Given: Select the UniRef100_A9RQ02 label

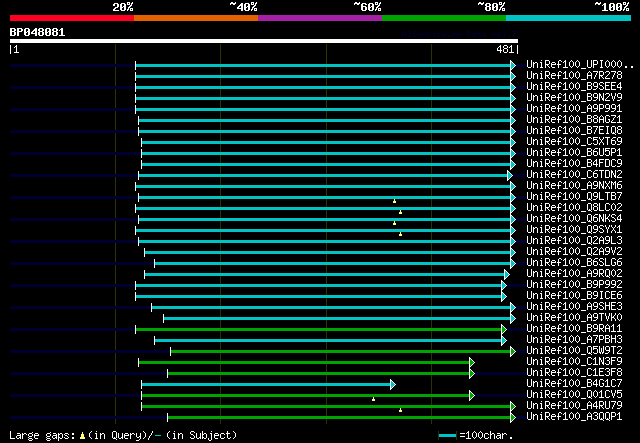Looking at the screenshot, I should (574, 274).
